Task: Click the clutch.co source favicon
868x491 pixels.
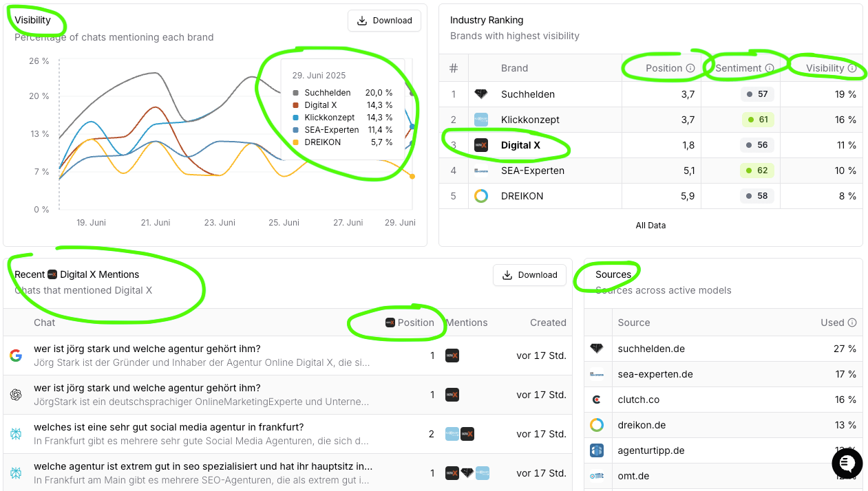Action: pyautogui.click(x=597, y=400)
